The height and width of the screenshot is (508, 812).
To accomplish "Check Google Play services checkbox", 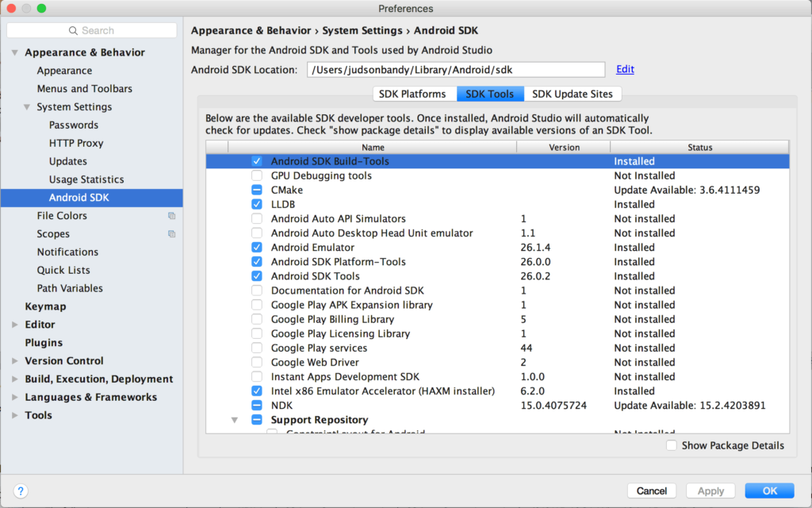I will click(257, 348).
